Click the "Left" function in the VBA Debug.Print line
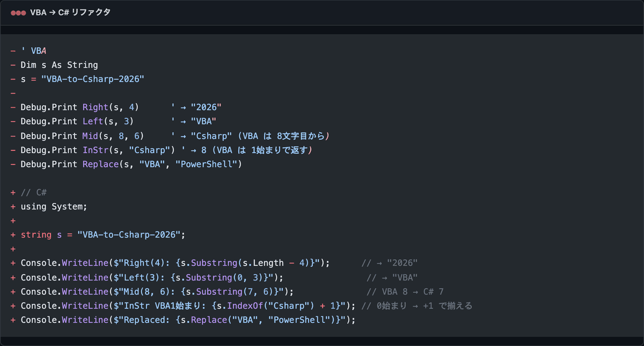The height and width of the screenshot is (346, 644). tap(92, 121)
